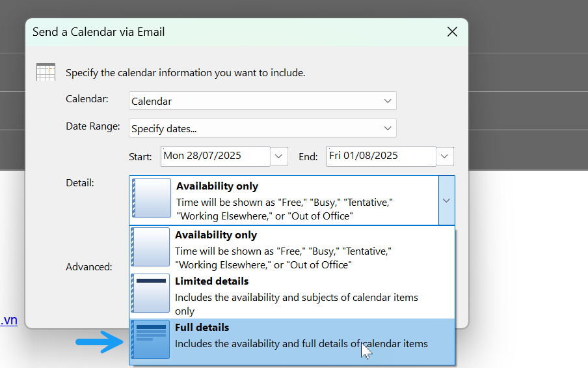This screenshot has width=588, height=368.
Task: Close the Send a Calendar via Email dialog
Action: (452, 32)
